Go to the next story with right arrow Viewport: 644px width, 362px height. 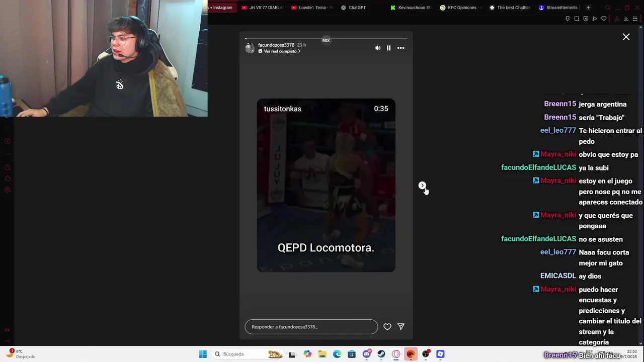tap(422, 186)
